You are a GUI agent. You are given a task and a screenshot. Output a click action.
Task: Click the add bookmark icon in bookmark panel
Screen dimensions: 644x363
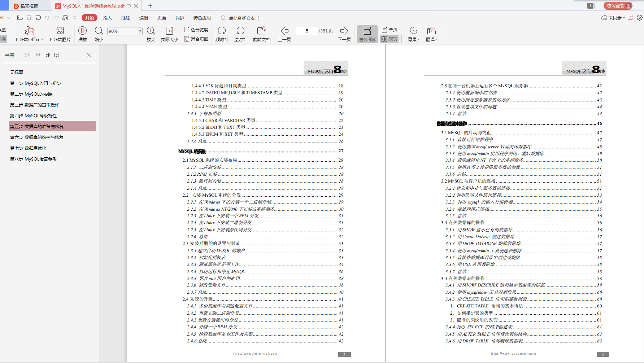(x=47, y=55)
